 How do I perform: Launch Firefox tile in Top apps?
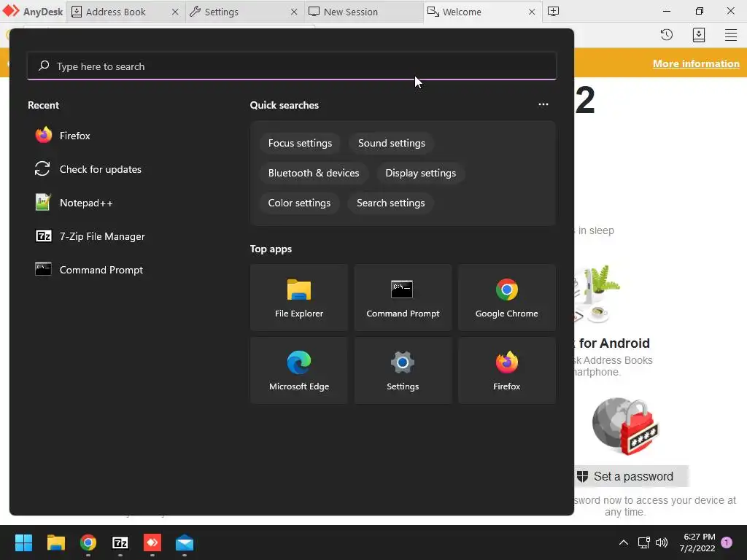pos(506,370)
